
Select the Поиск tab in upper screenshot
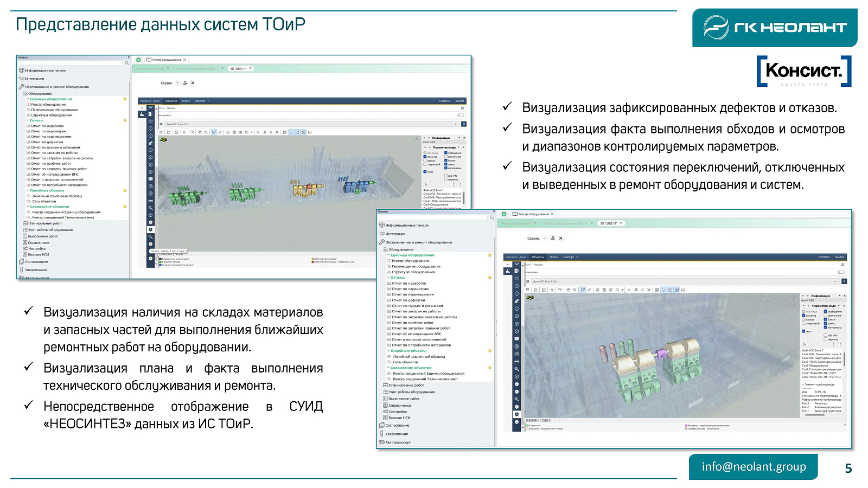tap(186, 101)
